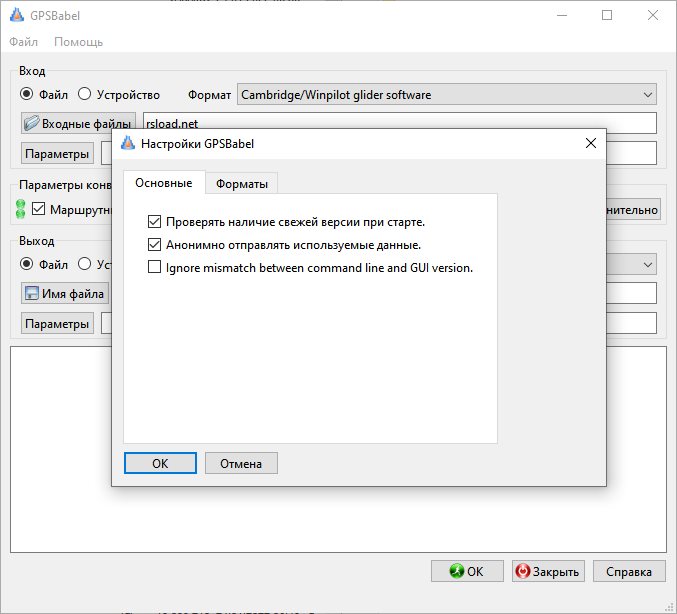Click the green OK icon button in the main window

[456, 571]
